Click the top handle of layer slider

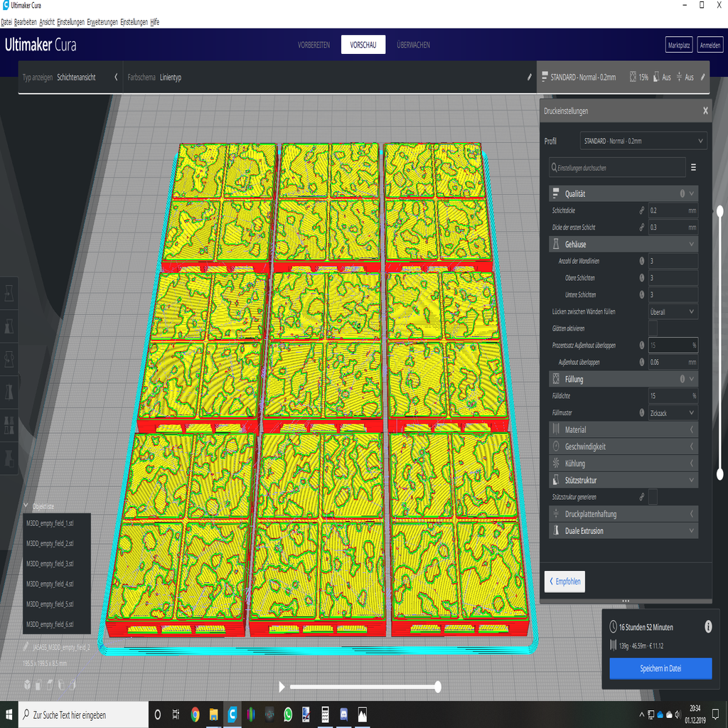(720, 212)
